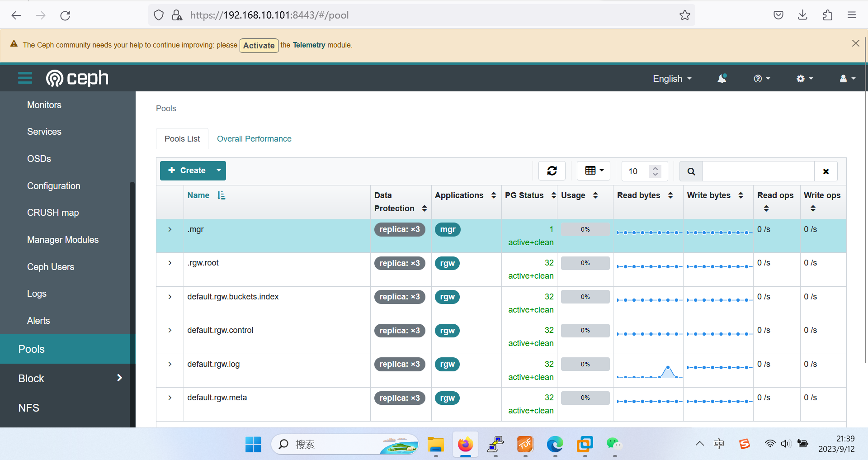The width and height of the screenshot is (868, 460).
Task: Click the .mgr usage progress bar
Action: pyautogui.click(x=585, y=229)
